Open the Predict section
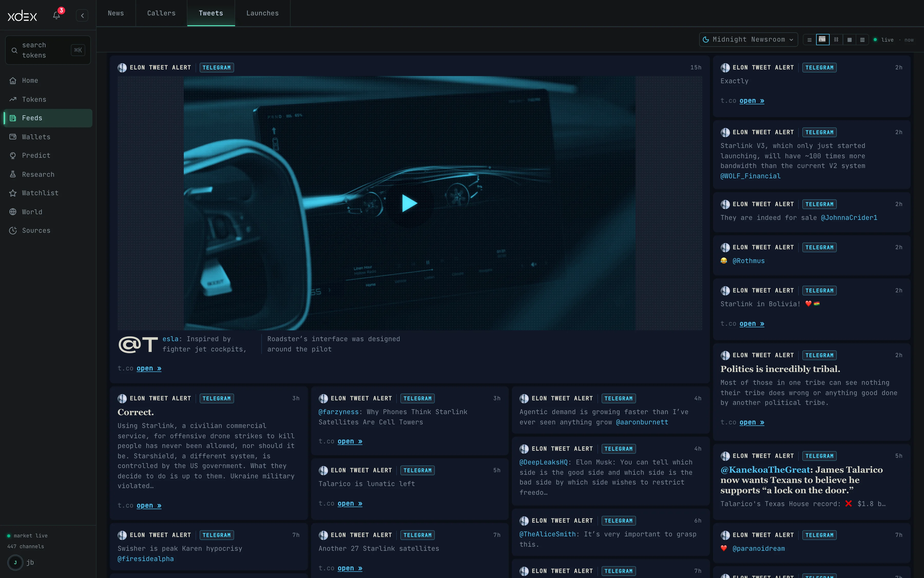 [x=48, y=156]
